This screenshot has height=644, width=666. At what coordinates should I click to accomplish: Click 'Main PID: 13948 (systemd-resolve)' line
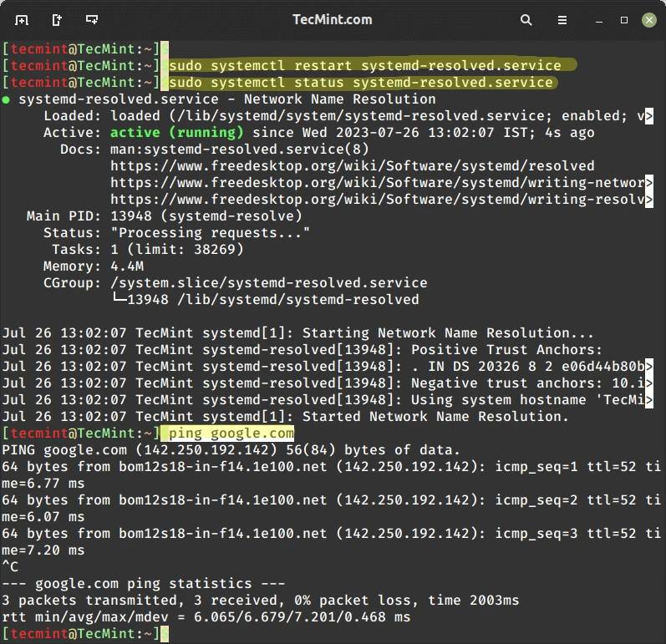coord(165,216)
